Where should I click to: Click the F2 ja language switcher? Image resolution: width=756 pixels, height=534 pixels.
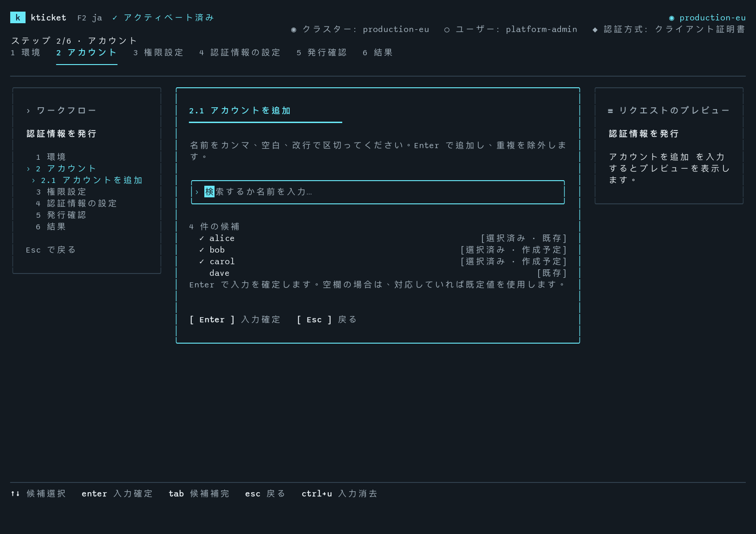coord(90,18)
